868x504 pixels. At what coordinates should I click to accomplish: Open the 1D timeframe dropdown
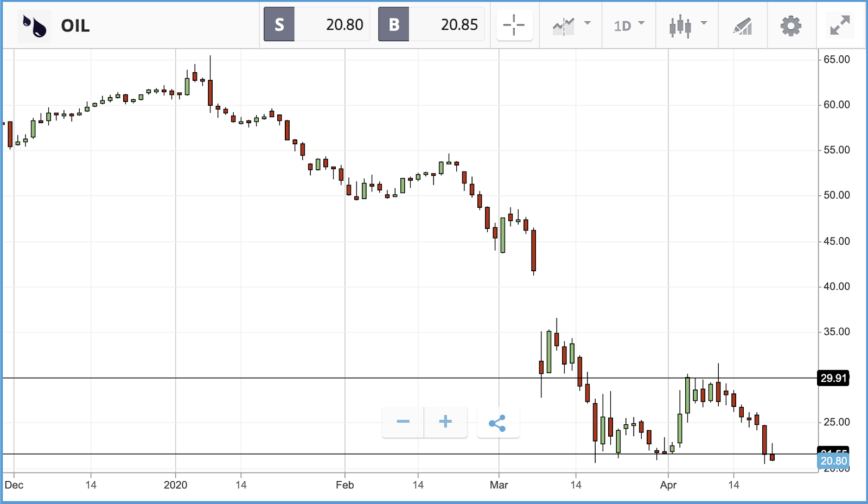pos(629,25)
